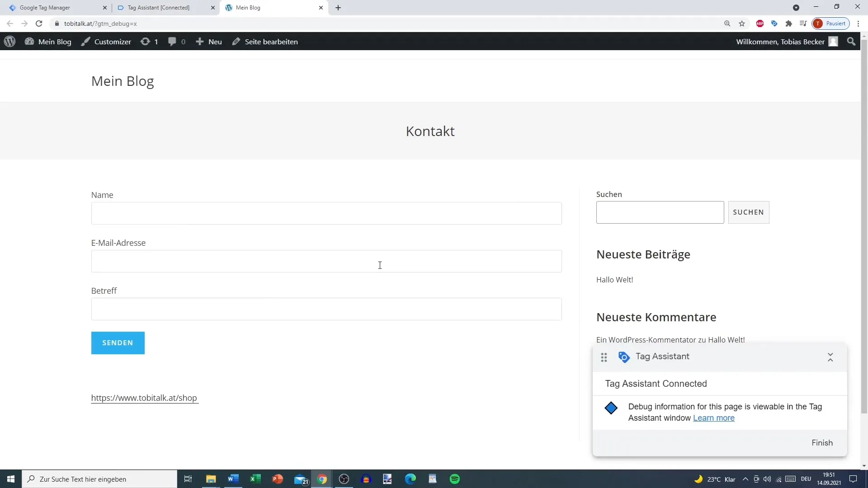Focus the Betreff input field

pos(326,309)
